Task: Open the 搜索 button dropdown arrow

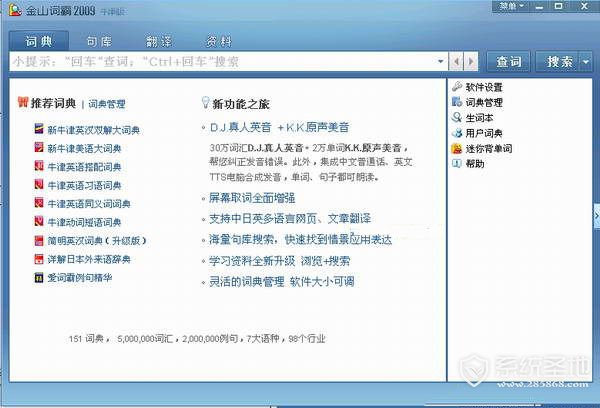Action: pyautogui.click(x=586, y=61)
